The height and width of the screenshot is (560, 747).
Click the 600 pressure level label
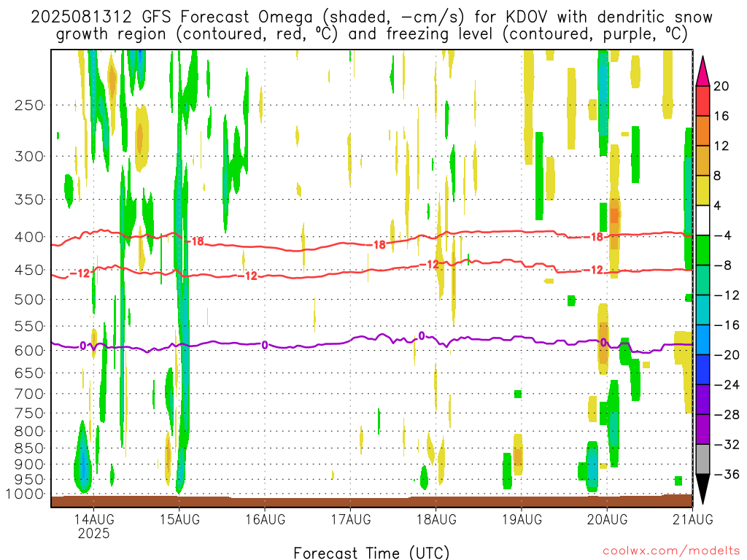(29, 351)
